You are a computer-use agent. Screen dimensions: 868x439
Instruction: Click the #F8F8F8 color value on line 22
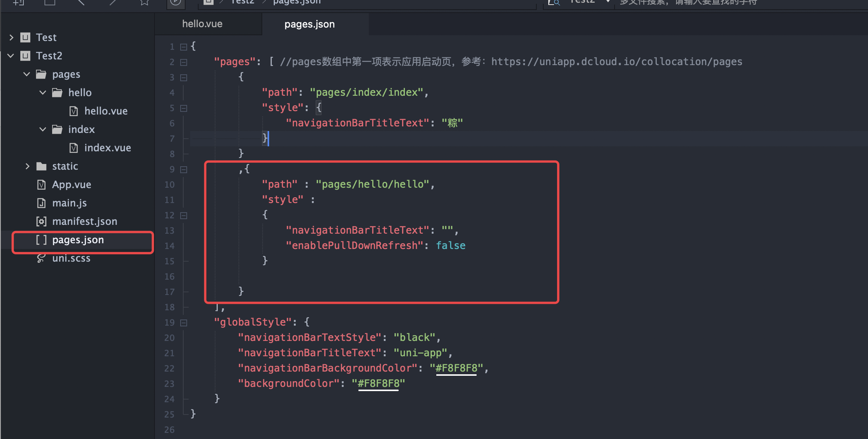pos(456,368)
